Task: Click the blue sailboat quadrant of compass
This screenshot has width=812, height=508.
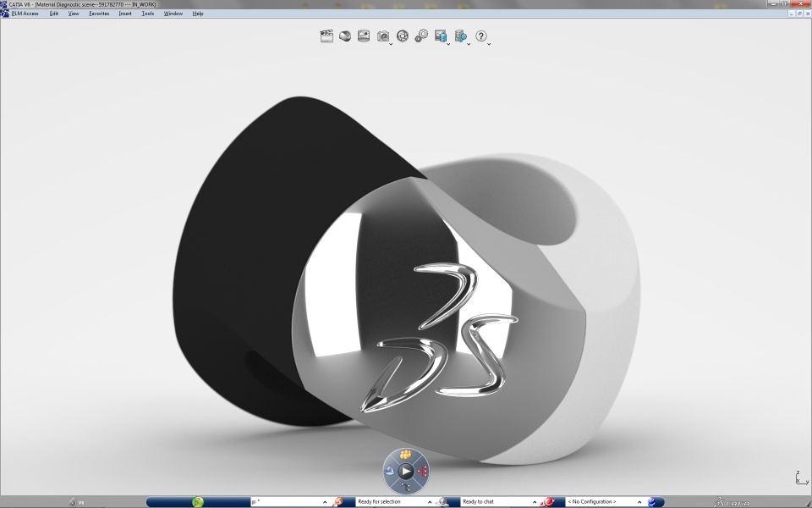Action: coord(389,472)
